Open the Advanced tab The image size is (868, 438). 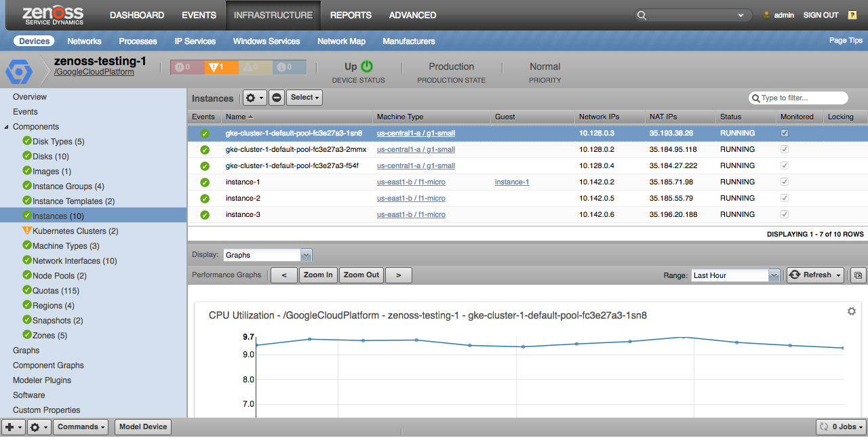point(413,15)
